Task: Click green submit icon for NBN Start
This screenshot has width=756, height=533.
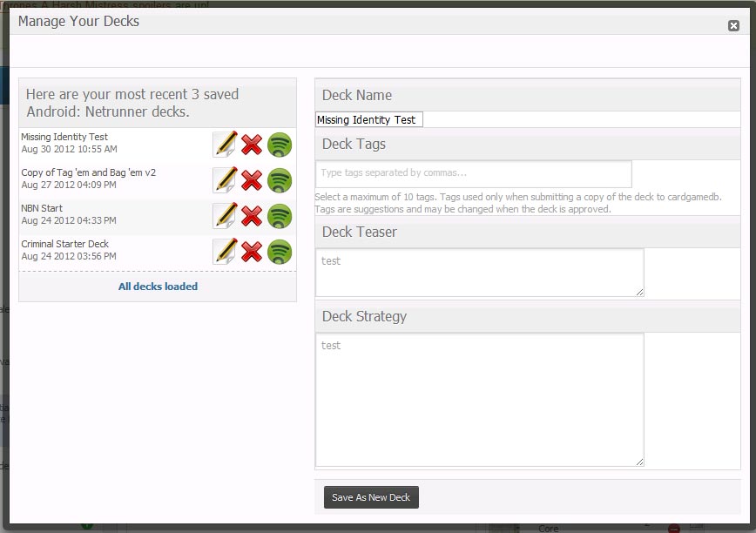Action: [280, 216]
